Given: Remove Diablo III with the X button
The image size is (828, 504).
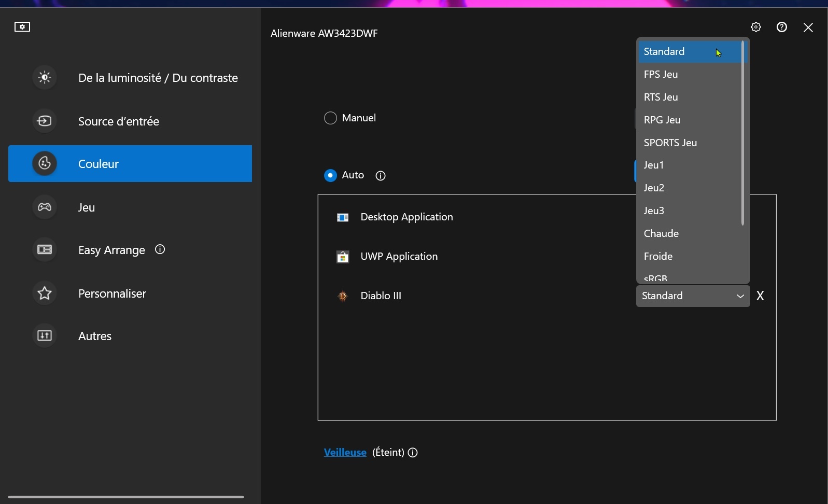Looking at the screenshot, I should tap(760, 296).
